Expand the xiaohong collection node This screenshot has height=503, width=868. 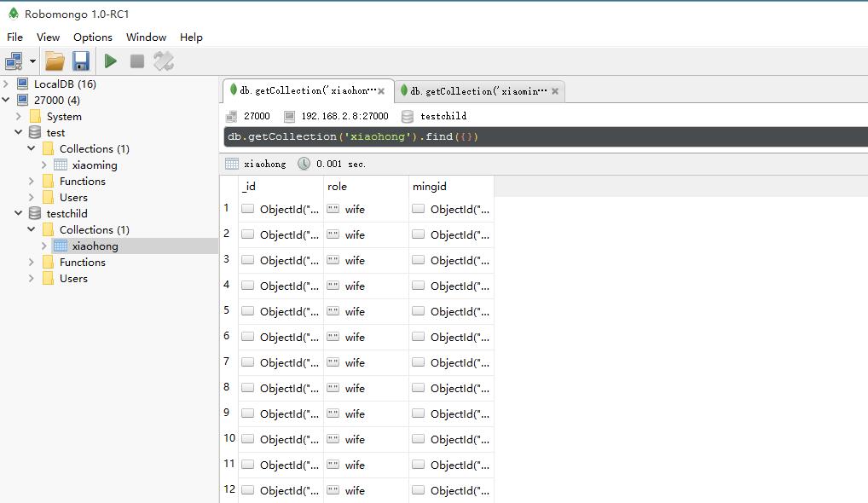pyautogui.click(x=44, y=246)
